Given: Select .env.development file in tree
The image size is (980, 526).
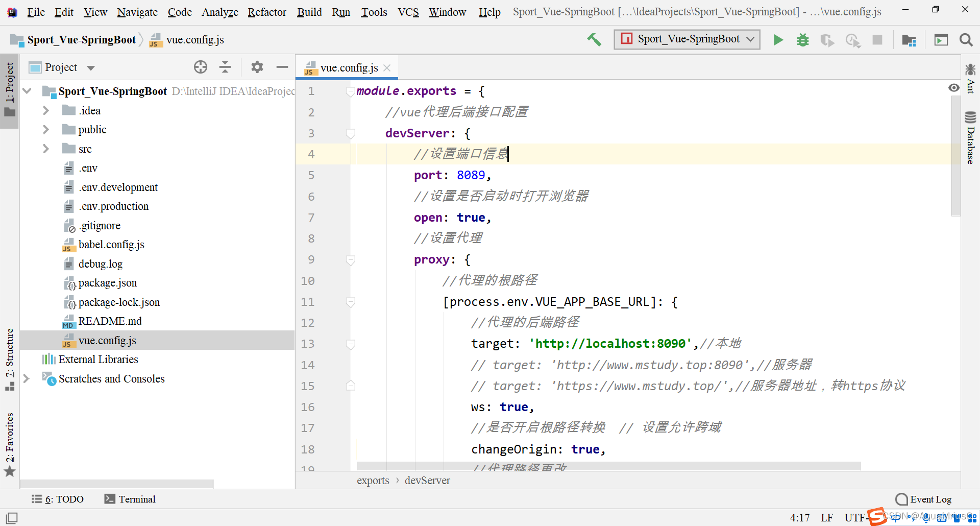Looking at the screenshot, I should 118,187.
